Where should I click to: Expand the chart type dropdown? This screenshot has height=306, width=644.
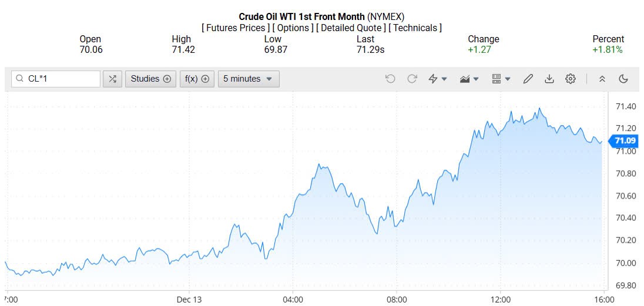coord(469,79)
